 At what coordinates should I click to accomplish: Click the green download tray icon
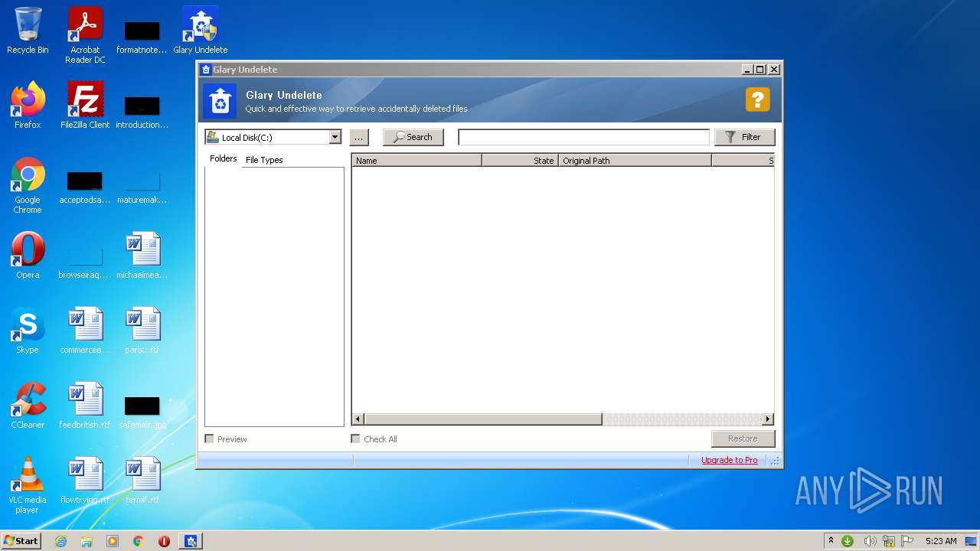(x=848, y=541)
